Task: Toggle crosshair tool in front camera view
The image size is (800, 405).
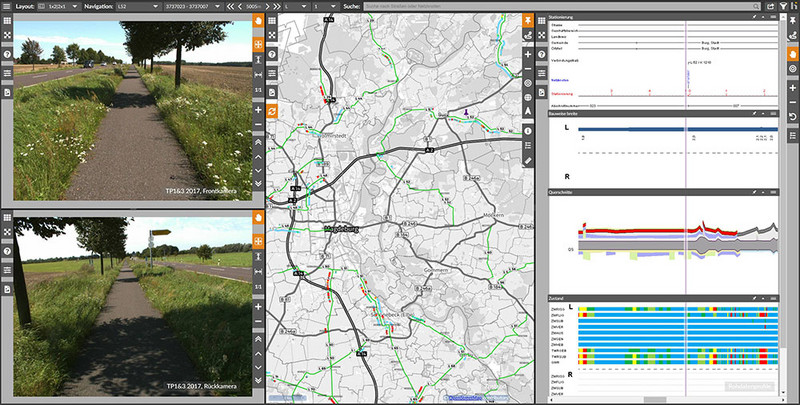Action: [258, 43]
